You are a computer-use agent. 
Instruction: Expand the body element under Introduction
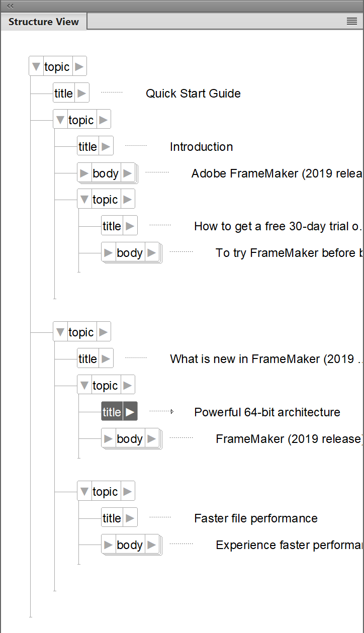coord(126,172)
